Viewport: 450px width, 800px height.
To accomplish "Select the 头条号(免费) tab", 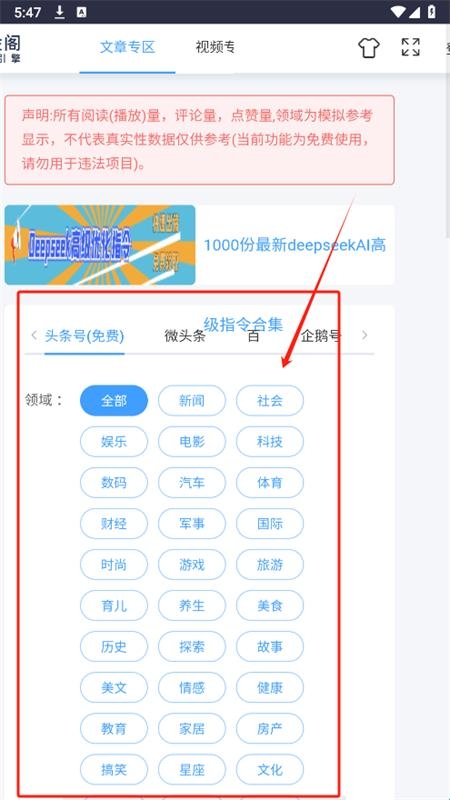I will pyautogui.click(x=84, y=336).
